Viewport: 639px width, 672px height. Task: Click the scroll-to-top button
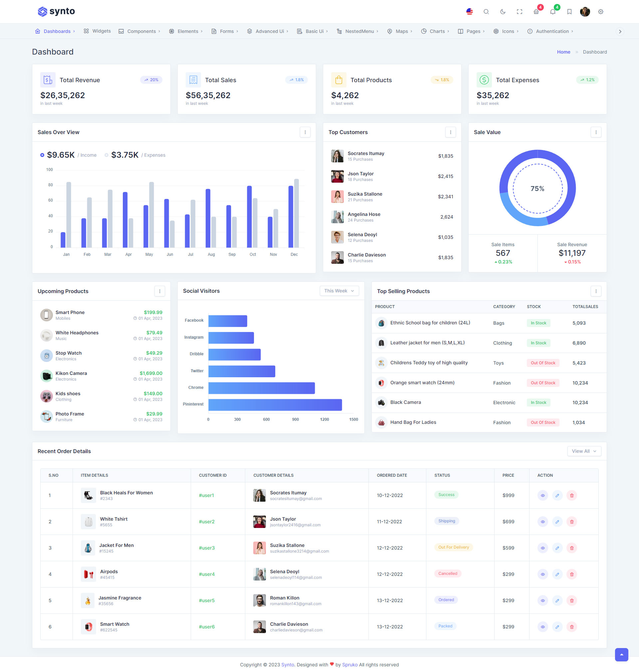(621, 654)
